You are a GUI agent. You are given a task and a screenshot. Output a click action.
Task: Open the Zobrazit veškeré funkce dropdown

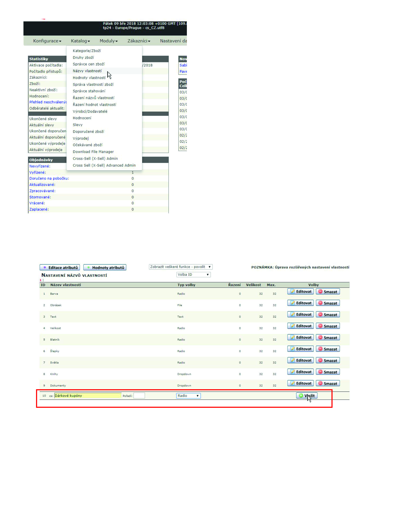(181, 267)
